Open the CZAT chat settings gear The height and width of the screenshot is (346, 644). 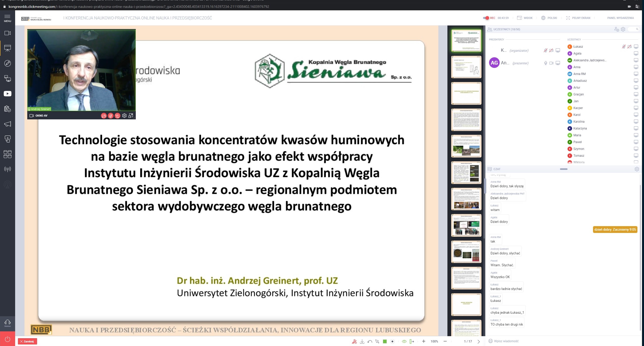pyautogui.click(x=637, y=169)
